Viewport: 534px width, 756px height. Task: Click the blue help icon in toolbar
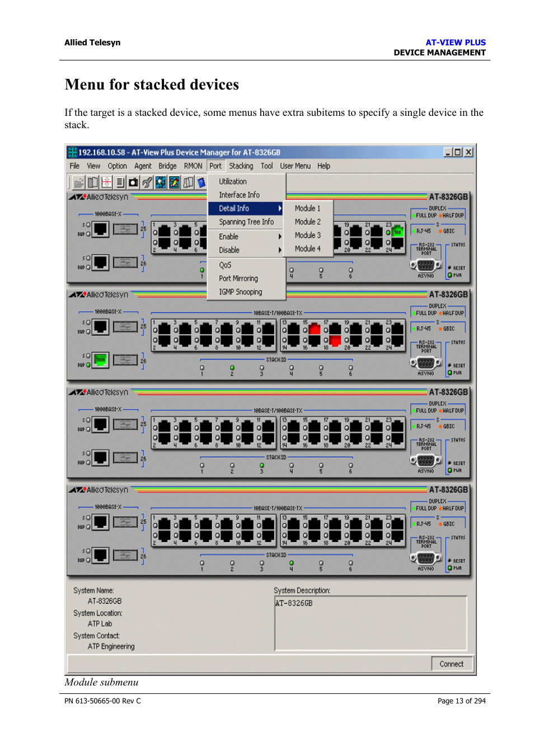point(201,182)
